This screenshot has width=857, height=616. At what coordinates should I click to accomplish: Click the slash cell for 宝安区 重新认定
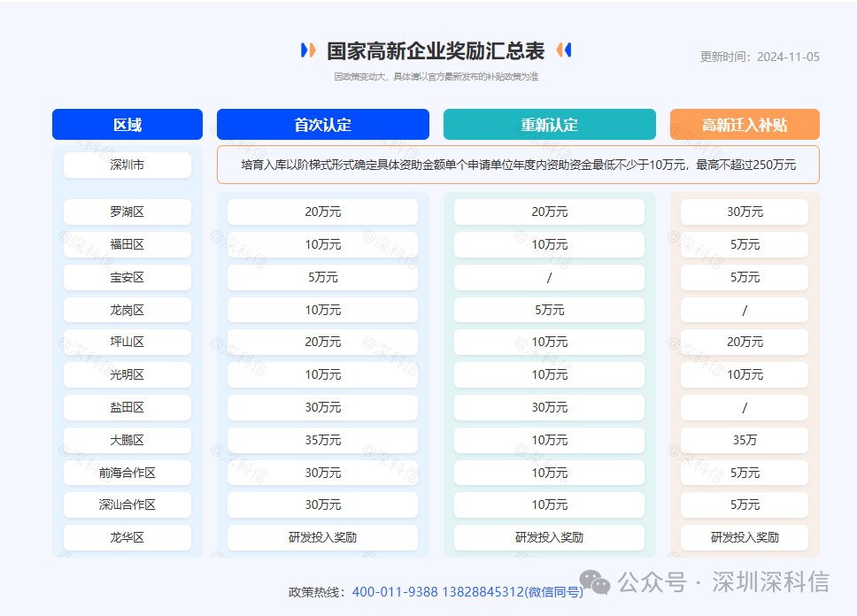click(548, 277)
